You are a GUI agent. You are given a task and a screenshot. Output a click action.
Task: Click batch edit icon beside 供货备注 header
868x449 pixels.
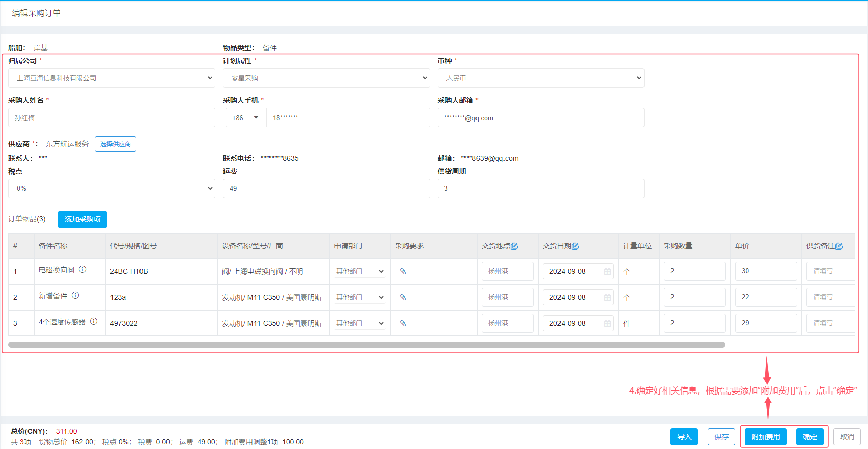[x=839, y=246]
